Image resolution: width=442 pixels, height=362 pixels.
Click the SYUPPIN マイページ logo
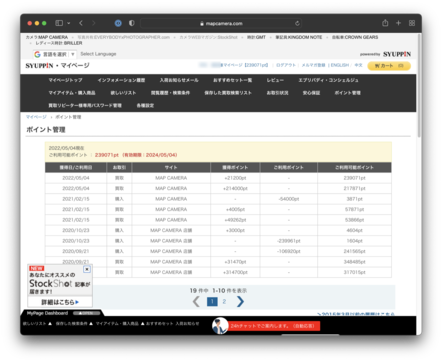57,65
